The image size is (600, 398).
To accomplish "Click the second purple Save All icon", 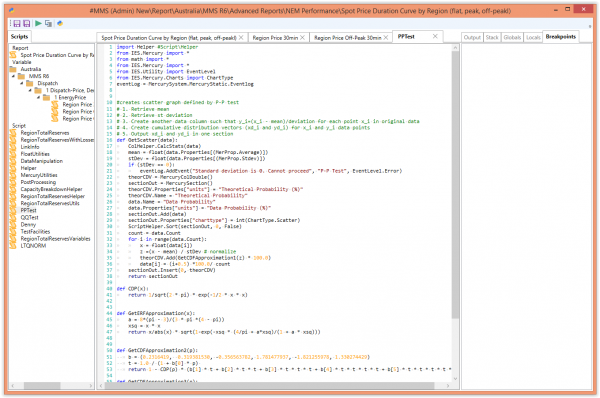I will [x=26, y=23].
